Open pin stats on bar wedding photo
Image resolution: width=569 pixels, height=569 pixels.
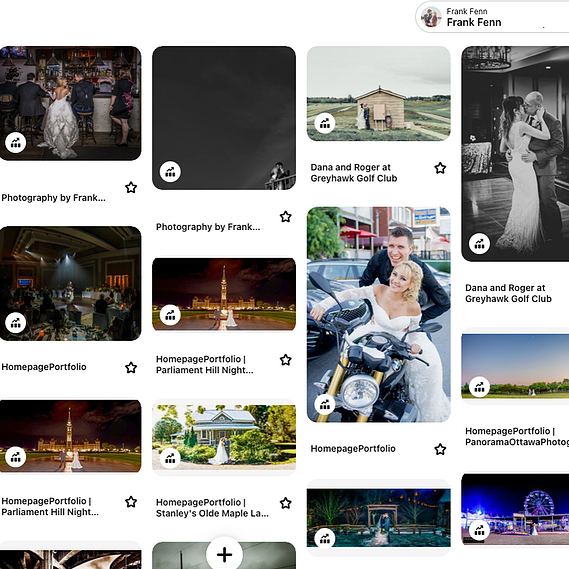(x=16, y=143)
